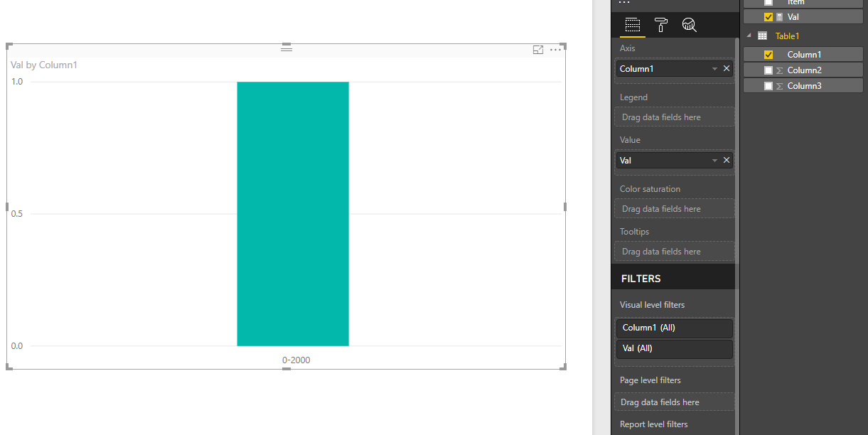Click the Legend drop area
This screenshot has width=868, height=435.
675,117
